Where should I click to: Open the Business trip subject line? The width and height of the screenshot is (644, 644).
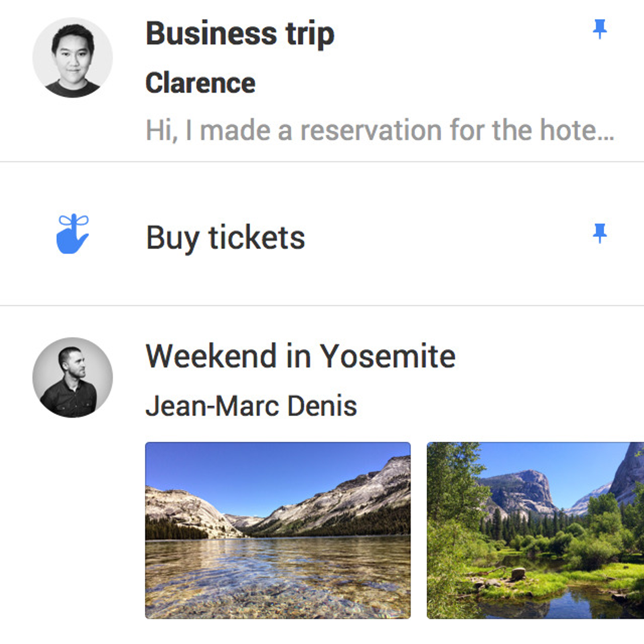240,35
